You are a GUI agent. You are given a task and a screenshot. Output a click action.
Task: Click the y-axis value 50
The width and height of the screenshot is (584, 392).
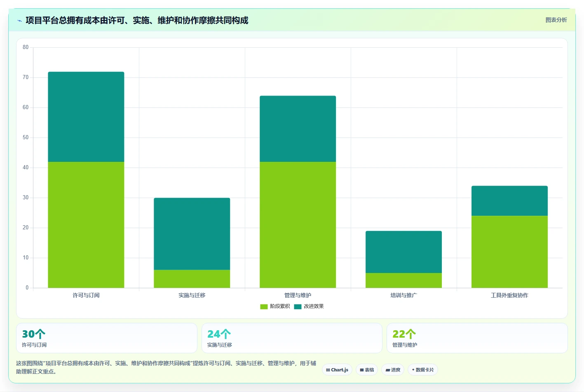(26, 138)
